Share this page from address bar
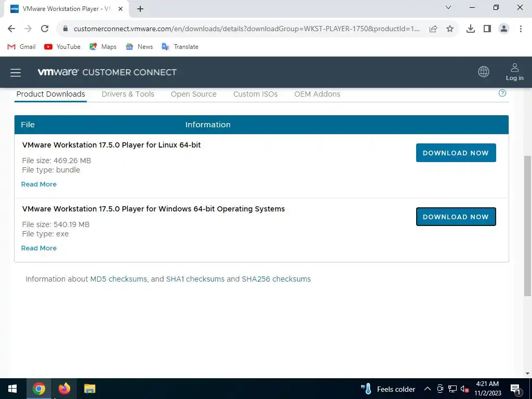532x399 pixels. pos(433,29)
